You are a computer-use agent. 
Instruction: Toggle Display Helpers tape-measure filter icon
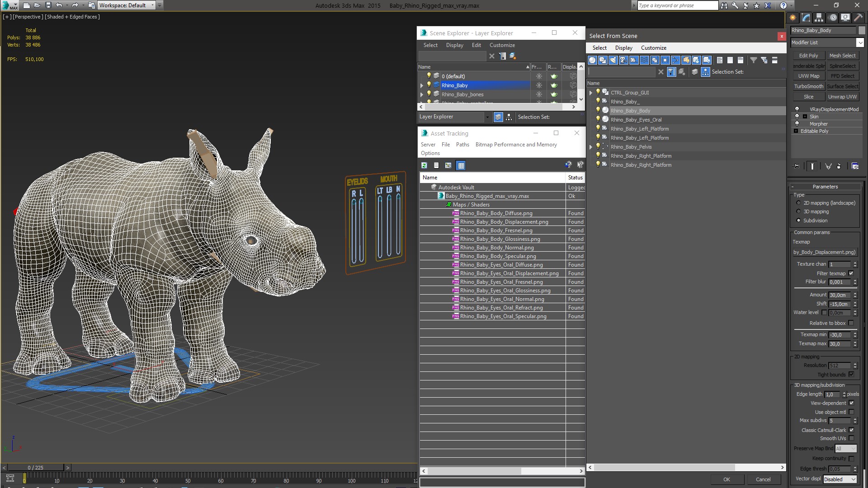click(634, 60)
